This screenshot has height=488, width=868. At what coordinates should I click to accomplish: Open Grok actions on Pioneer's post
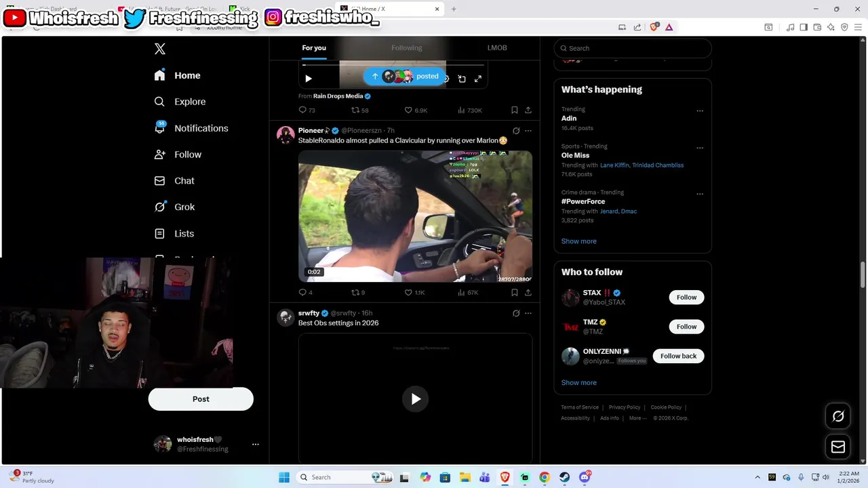516,131
